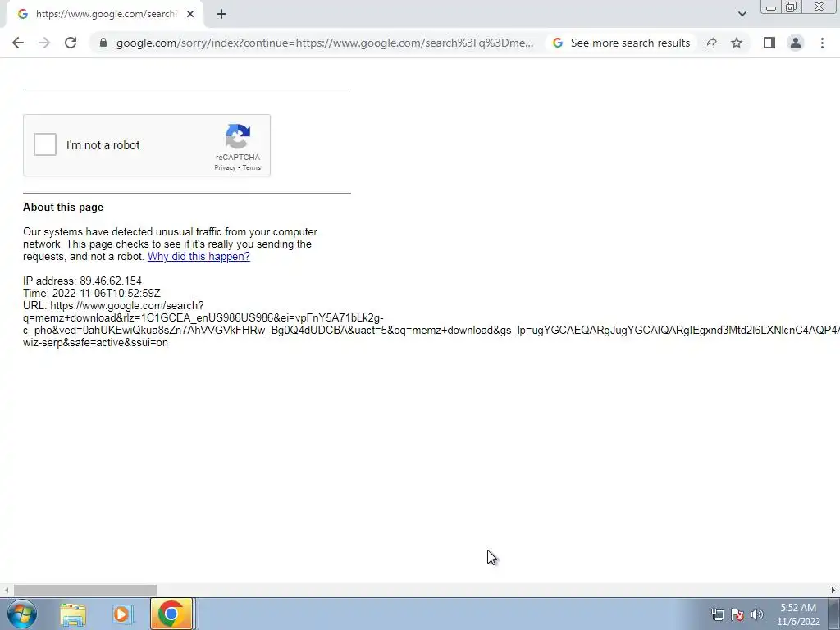Image resolution: width=840 pixels, height=630 pixels.
Task: Open the Chrome profile menu
Action: [x=796, y=43]
